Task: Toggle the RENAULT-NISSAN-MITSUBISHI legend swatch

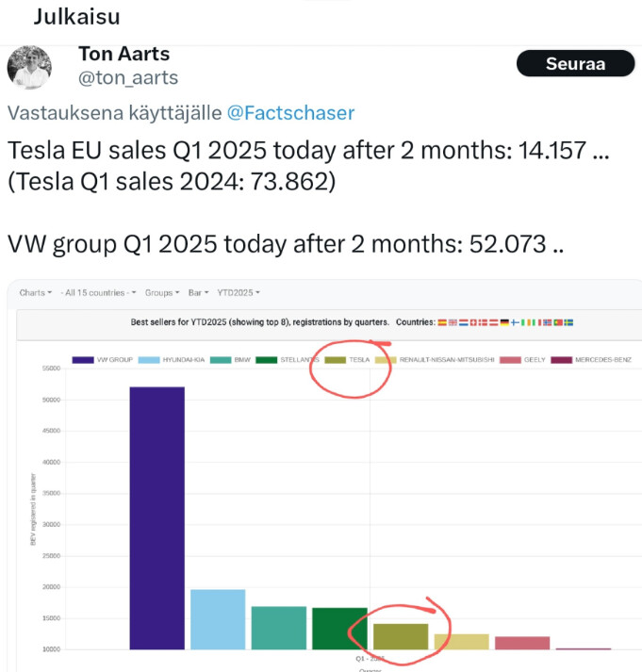Action: (386, 360)
